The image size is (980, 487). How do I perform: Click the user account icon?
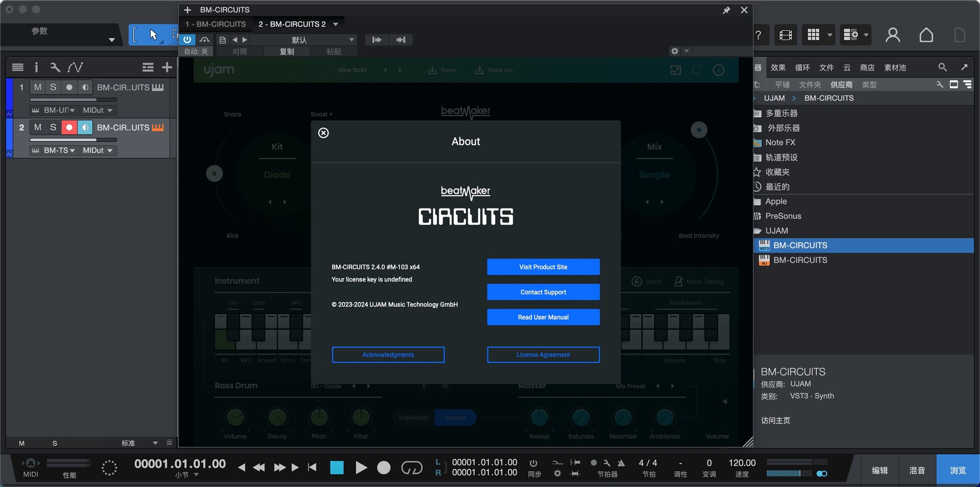click(893, 35)
